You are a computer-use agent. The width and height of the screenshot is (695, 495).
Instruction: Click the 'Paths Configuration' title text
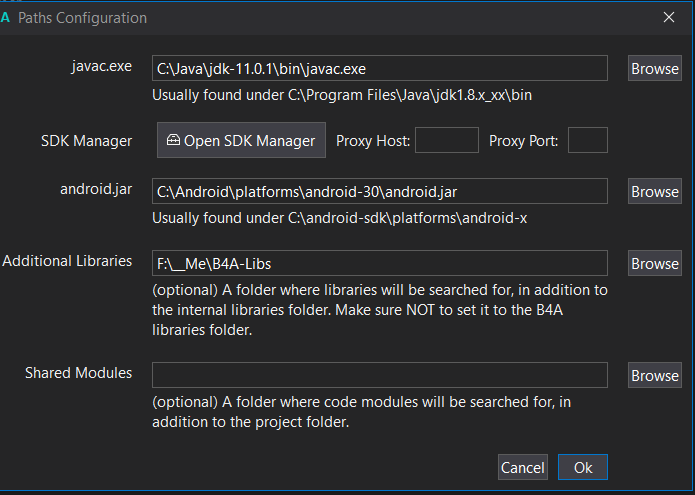tap(82, 18)
